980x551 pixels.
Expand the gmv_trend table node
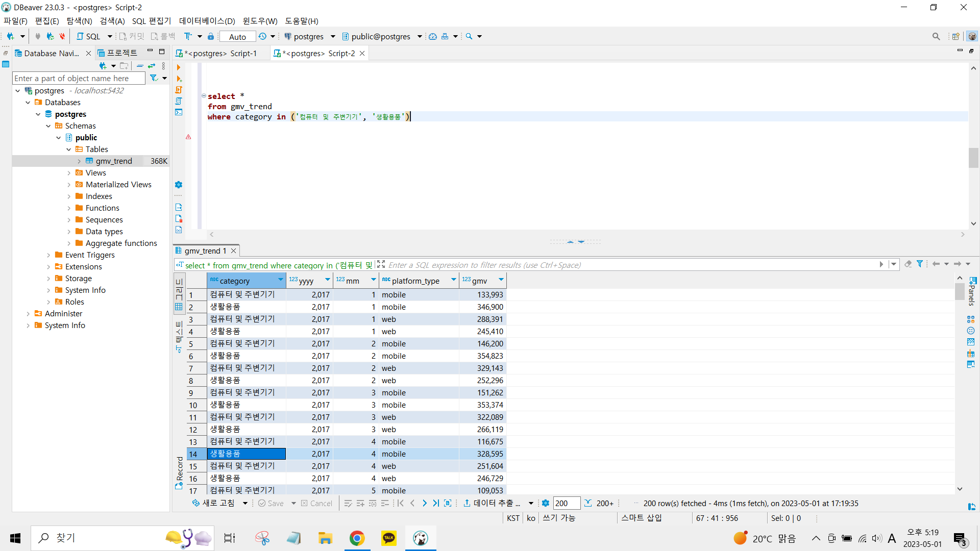click(79, 161)
